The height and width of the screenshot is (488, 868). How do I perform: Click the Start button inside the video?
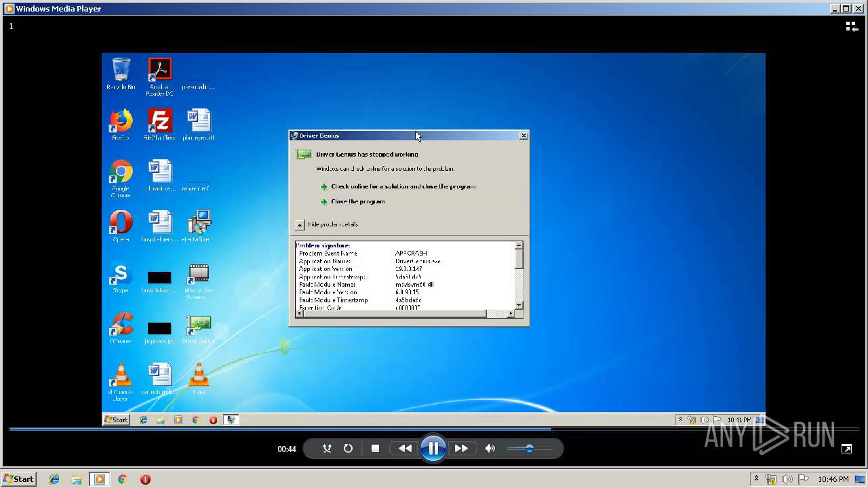click(x=116, y=420)
